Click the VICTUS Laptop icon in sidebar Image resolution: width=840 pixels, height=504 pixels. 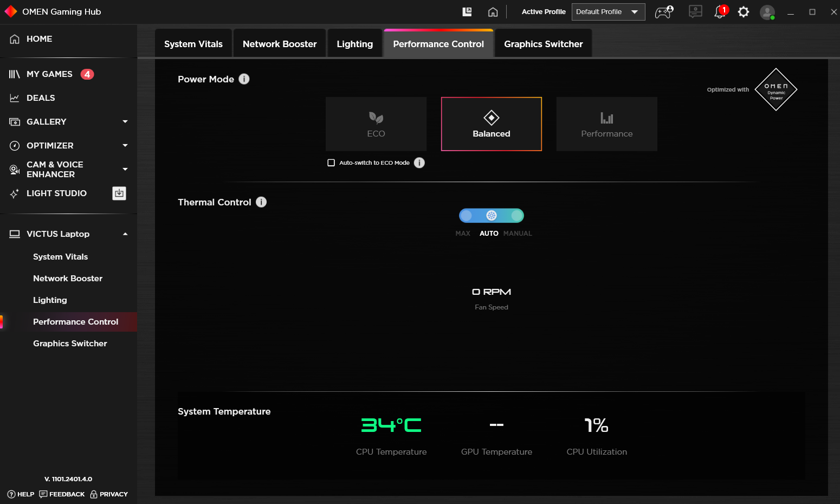point(15,234)
